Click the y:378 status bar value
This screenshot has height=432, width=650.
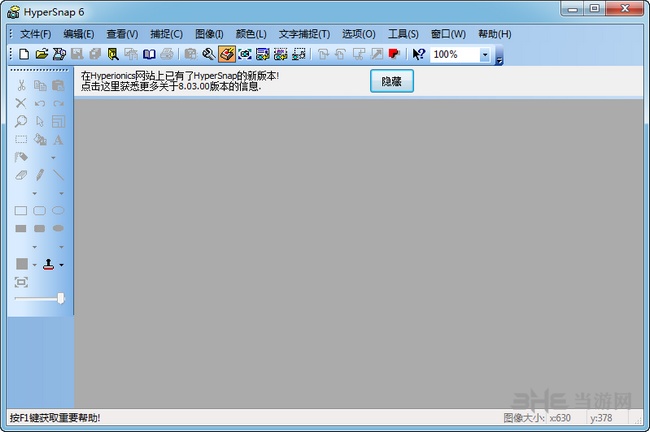click(x=601, y=418)
